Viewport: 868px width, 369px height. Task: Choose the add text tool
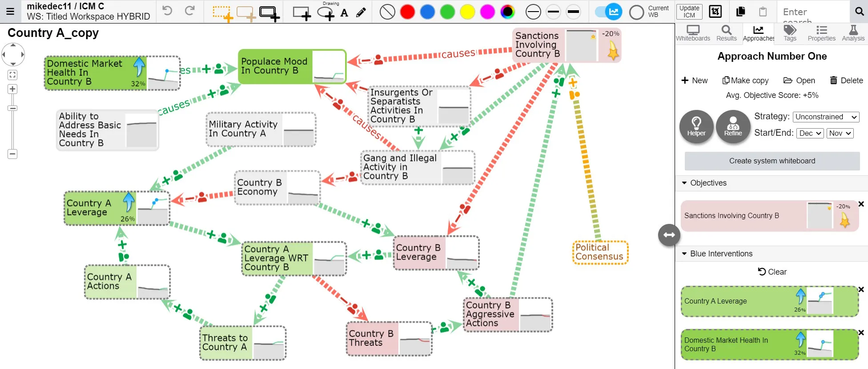[344, 13]
